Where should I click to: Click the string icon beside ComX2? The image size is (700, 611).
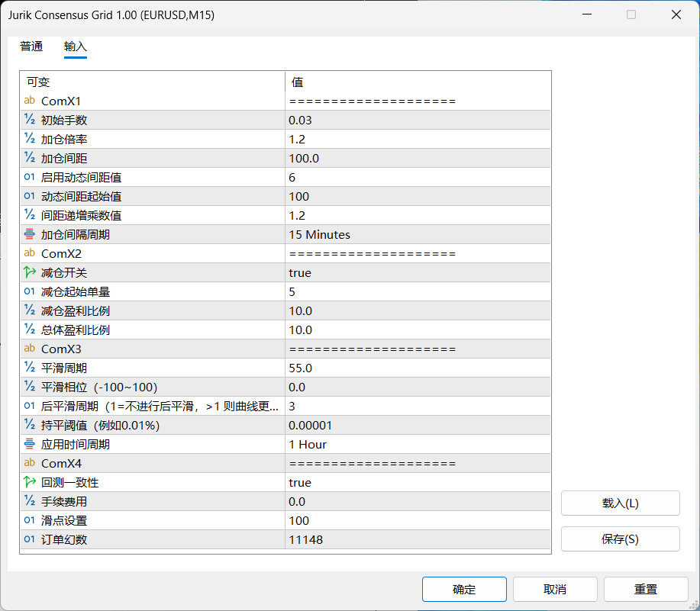click(x=30, y=253)
